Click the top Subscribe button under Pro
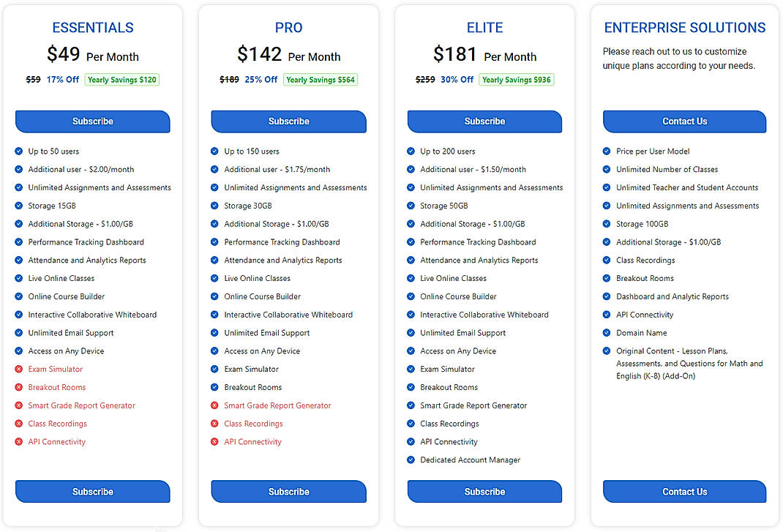Viewport: 783px width, 532px height. (x=288, y=121)
